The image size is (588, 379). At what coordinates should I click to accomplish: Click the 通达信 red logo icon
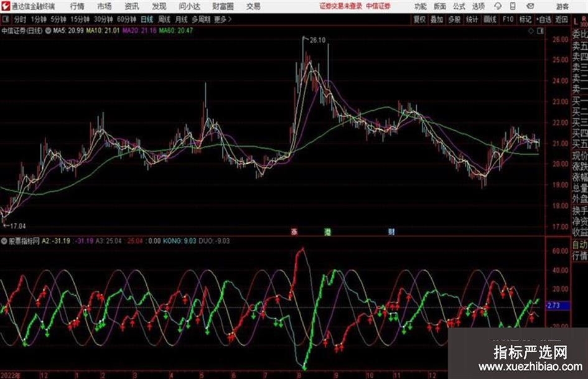pos(6,6)
